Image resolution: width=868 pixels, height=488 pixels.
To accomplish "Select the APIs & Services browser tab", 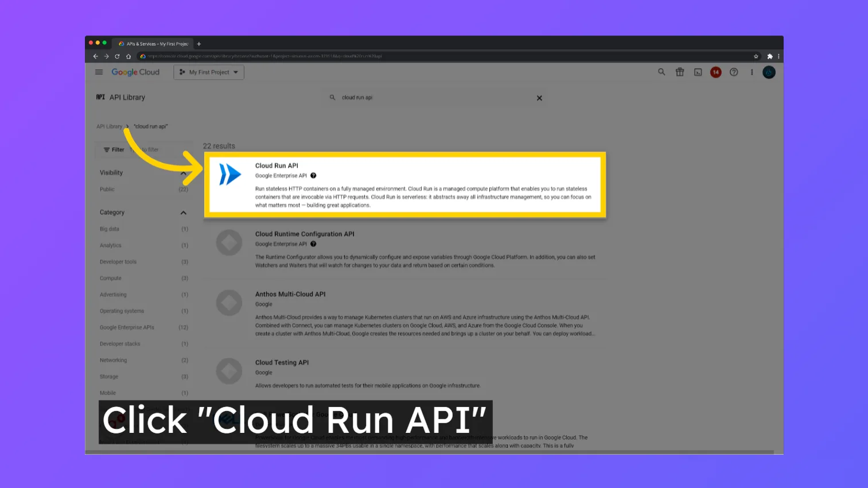I will point(153,44).
